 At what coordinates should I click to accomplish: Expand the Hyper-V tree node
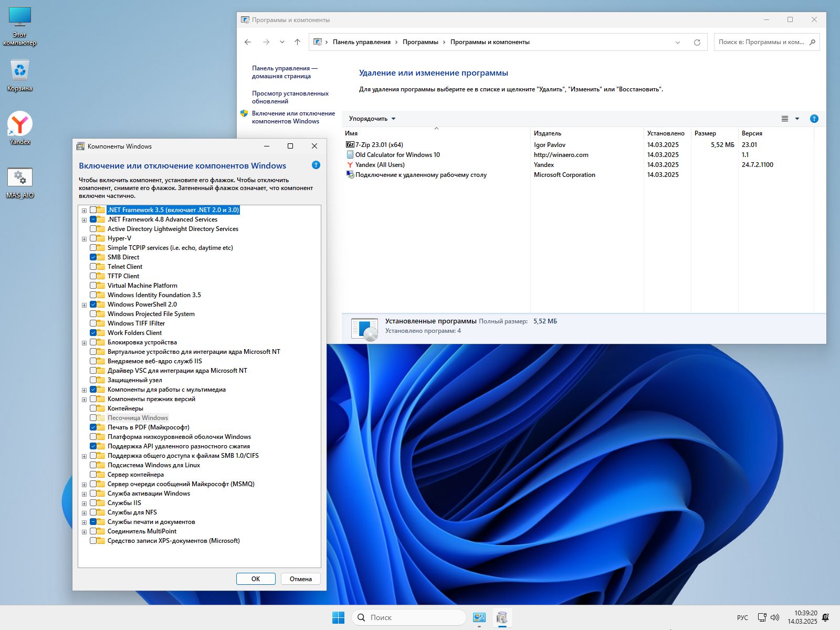click(x=84, y=239)
